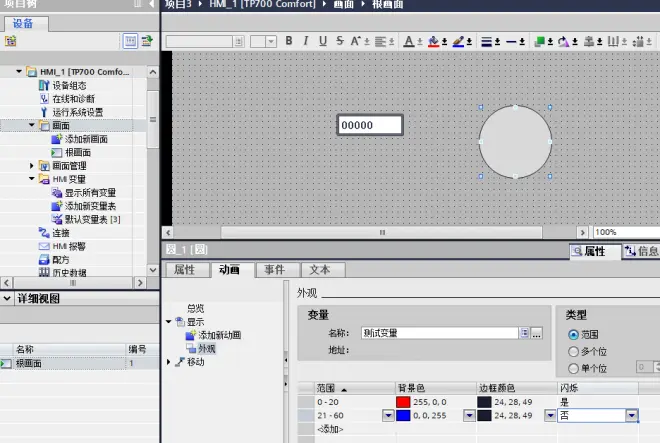Click the equalize size icon

click(638, 41)
